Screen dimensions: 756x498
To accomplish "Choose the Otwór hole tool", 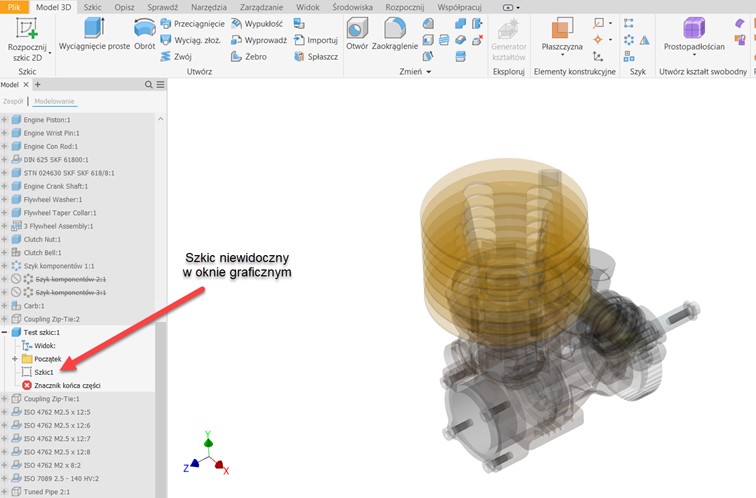I will [x=357, y=35].
